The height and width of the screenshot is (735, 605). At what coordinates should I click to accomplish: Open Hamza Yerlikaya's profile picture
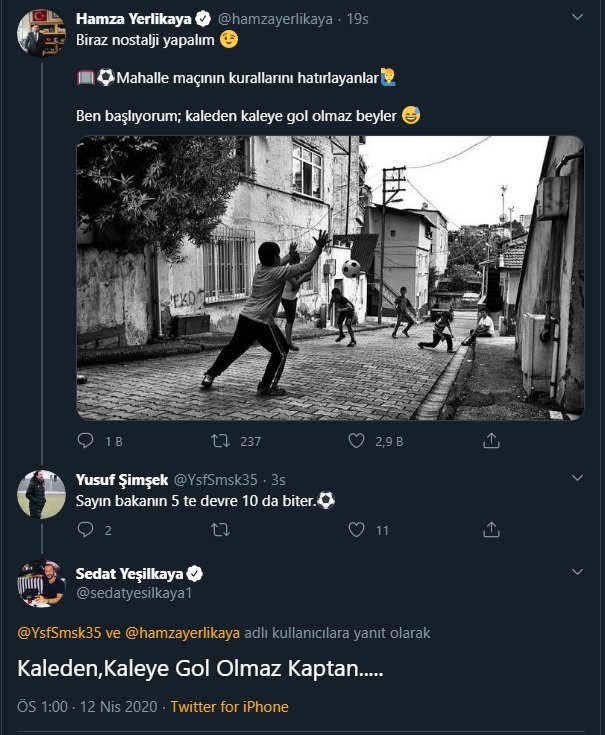click(41, 33)
